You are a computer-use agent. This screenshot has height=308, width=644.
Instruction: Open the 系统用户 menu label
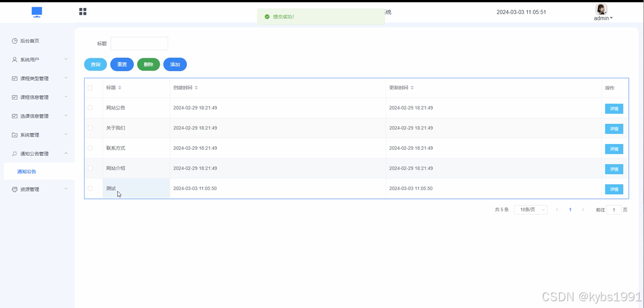(29, 60)
